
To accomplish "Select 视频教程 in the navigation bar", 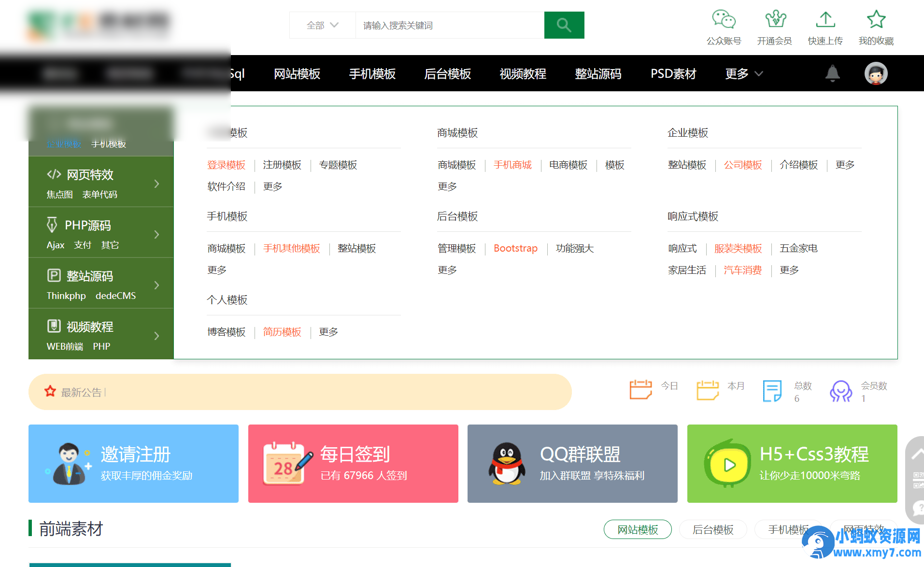I will coord(523,74).
